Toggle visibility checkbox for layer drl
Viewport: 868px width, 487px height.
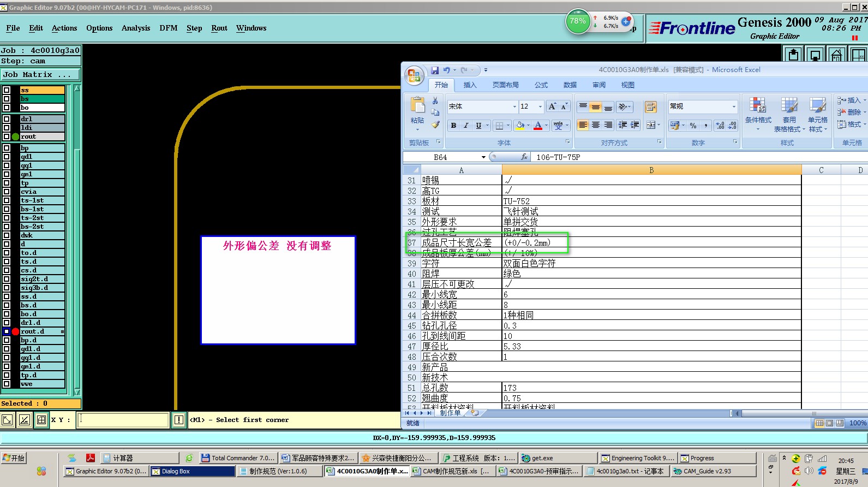7,119
